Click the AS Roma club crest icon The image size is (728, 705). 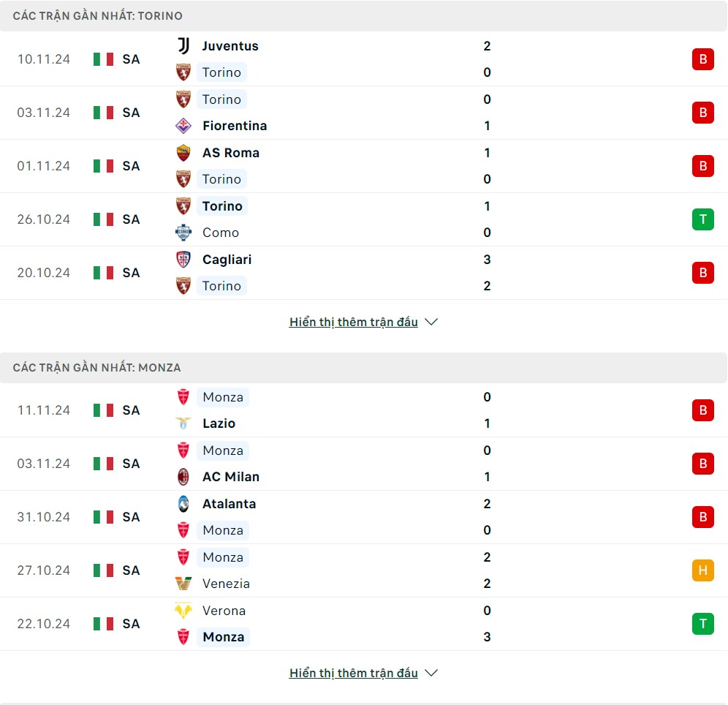tap(183, 153)
